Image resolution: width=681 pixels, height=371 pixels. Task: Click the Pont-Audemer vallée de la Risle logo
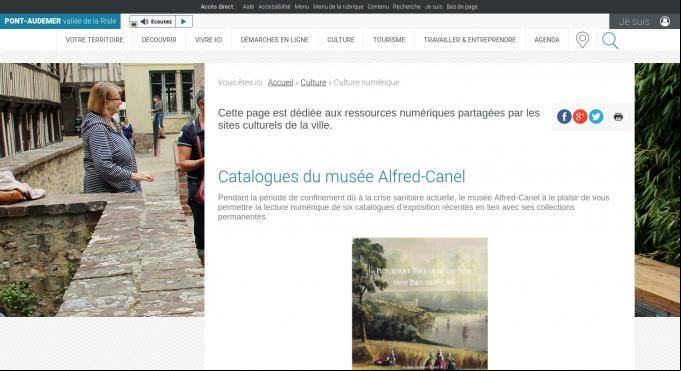click(x=60, y=21)
